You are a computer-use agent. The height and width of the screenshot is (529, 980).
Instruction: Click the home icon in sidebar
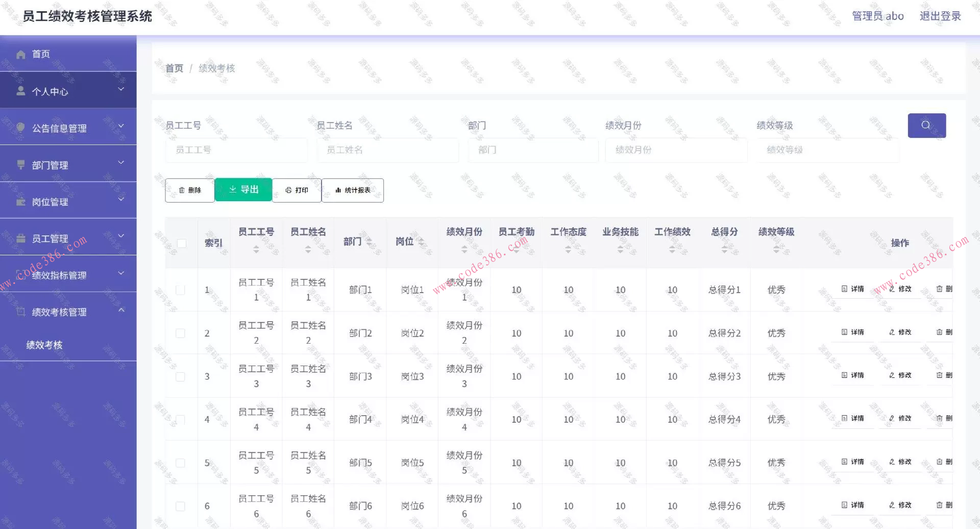(21, 54)
